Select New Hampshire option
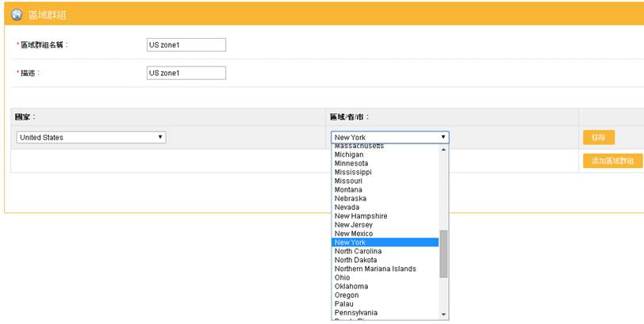The width and height of the screenshot is (644, 324). pos(361,216)
